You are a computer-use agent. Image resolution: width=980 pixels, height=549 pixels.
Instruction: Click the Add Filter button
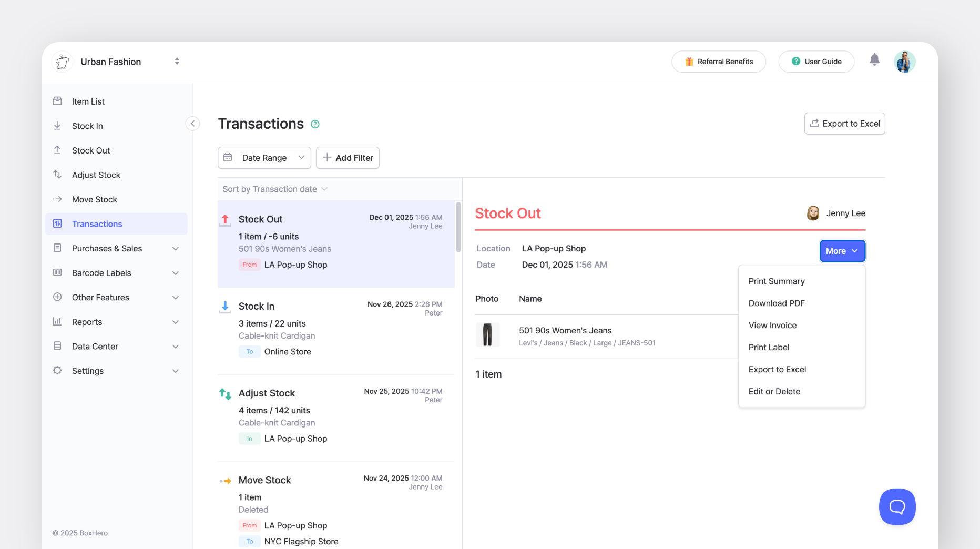pos(348,158)
